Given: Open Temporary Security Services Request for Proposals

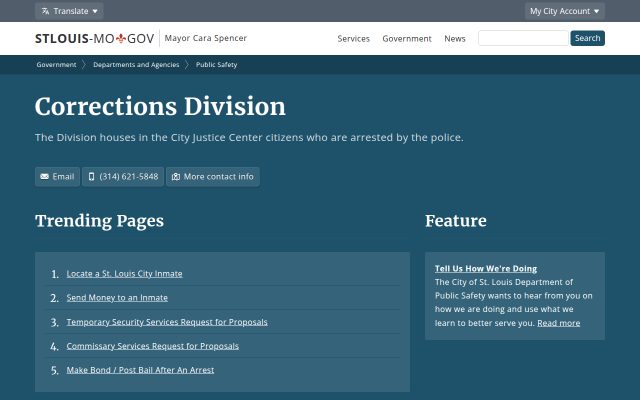Looking at the screenshot, I should tap(167, 322).
